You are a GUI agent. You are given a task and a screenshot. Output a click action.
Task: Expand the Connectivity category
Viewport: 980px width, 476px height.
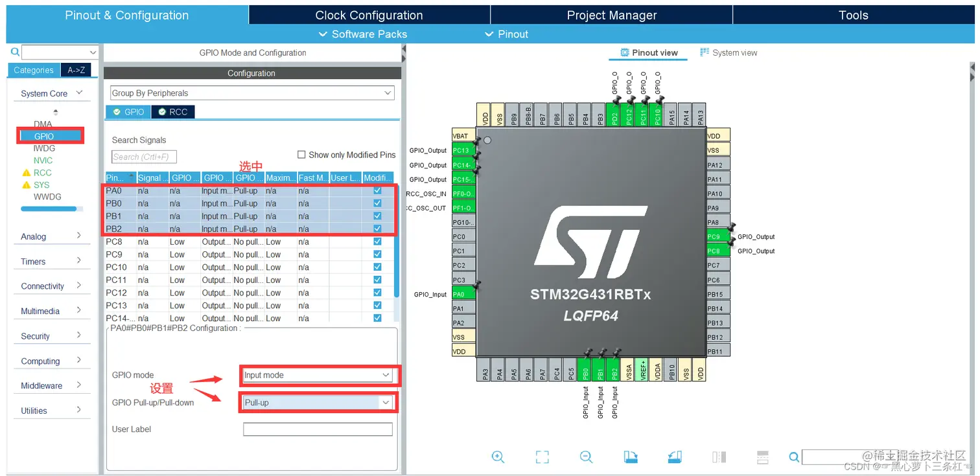[x=52, y=286]
